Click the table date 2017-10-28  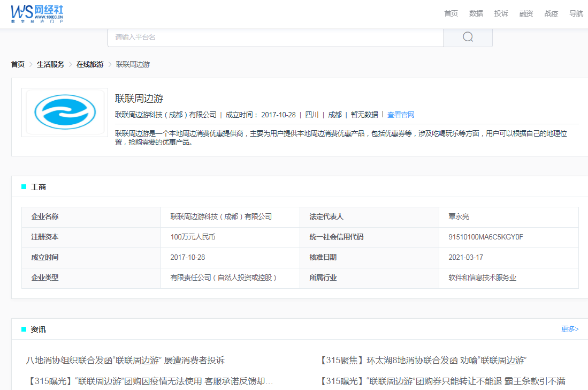click(x=187, y=257)
